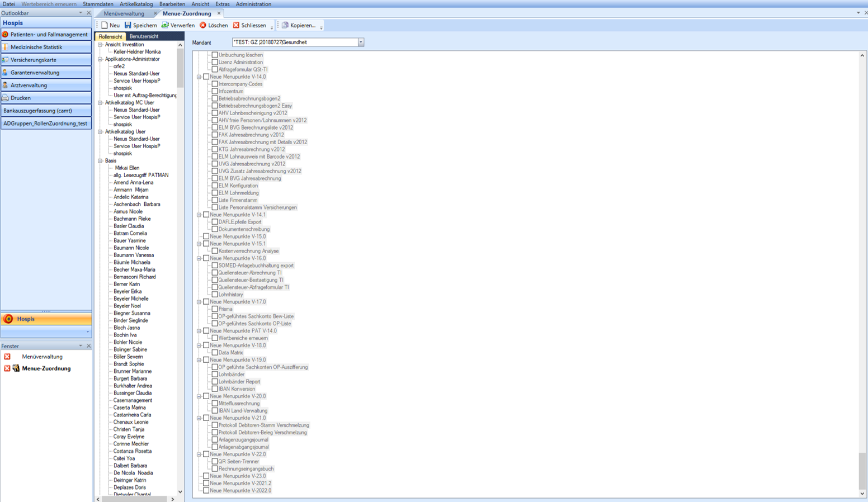Image resolution: width=868 pixels, height=502 pixels.
Task: Click the red Löschen delete icon
Action: pos(203,25)
